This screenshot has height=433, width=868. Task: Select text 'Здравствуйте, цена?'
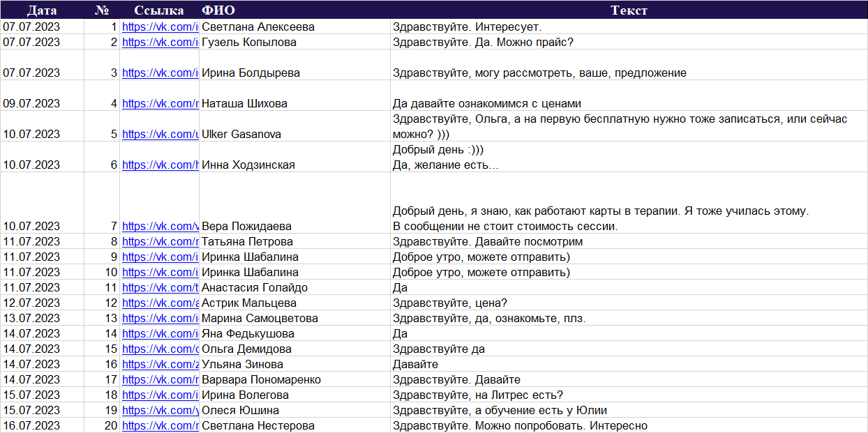[449, 303]
